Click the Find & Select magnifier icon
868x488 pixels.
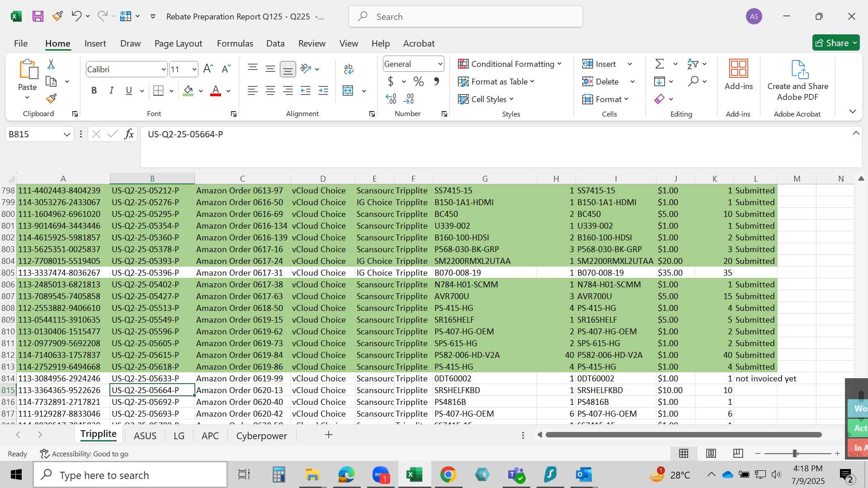tap(693, 81)
